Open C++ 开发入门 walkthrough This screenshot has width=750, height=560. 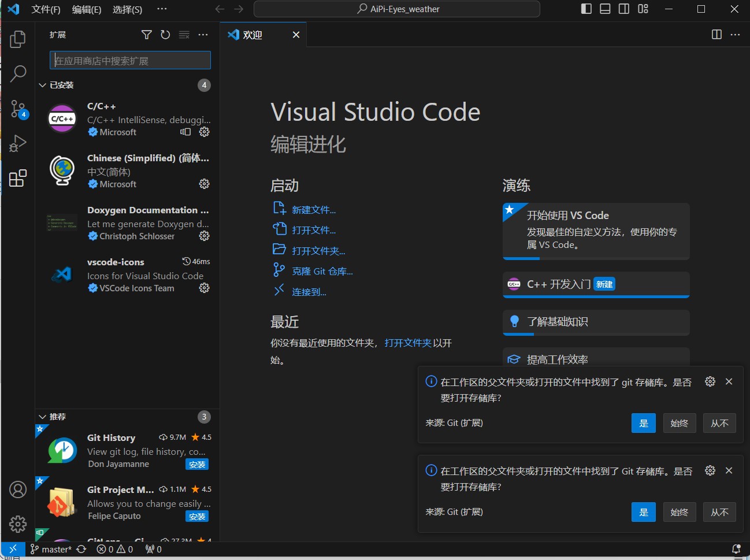pyautogui.click(x=596, y=284)
